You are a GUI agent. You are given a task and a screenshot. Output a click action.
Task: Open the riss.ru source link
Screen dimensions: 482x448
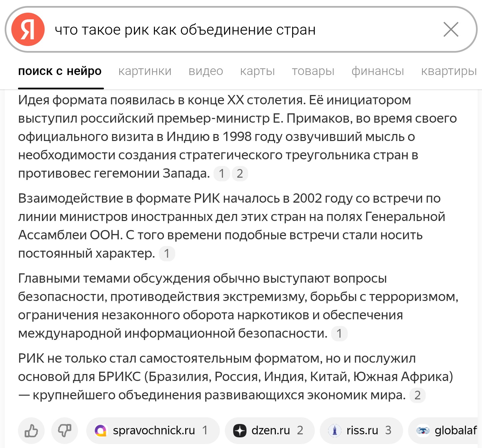[x=361, y=431]
